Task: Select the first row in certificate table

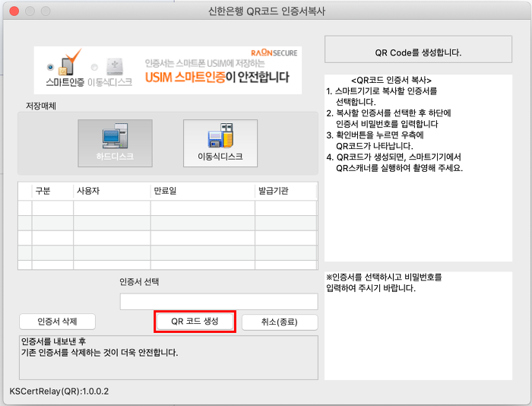Action: (x=168, y=208)
